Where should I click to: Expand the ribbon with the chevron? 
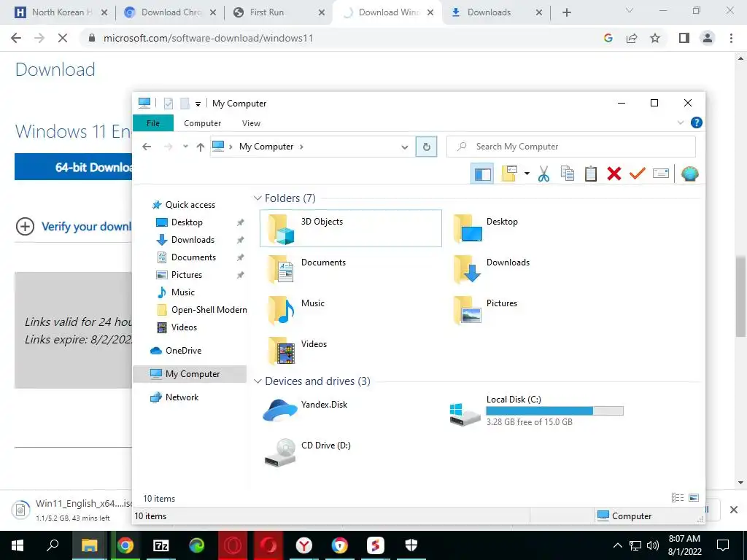[681, 122]
